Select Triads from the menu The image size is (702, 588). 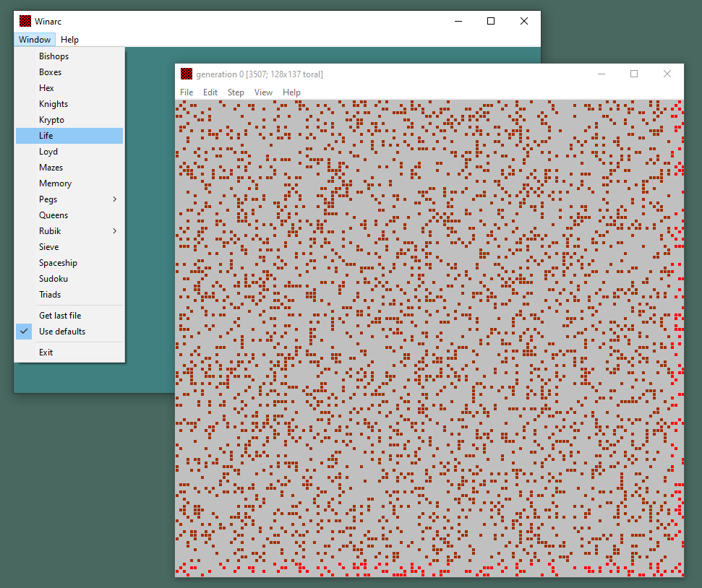69,295
